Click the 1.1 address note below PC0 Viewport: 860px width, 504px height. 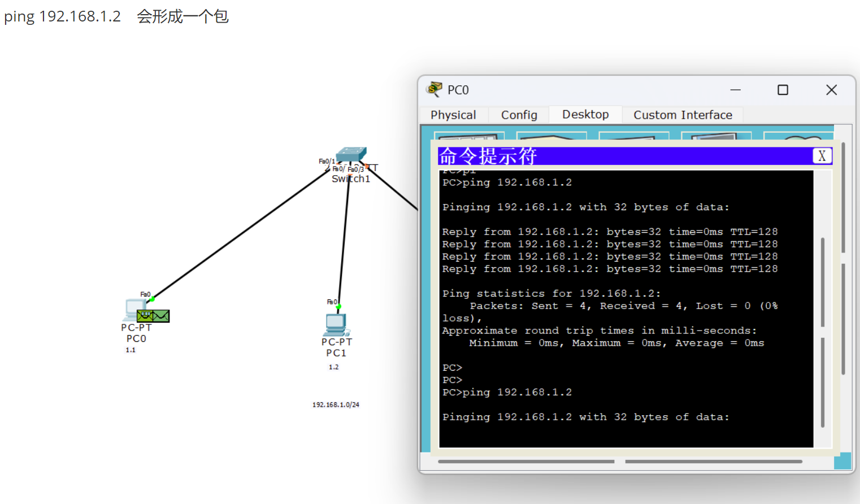pos(131,350)
